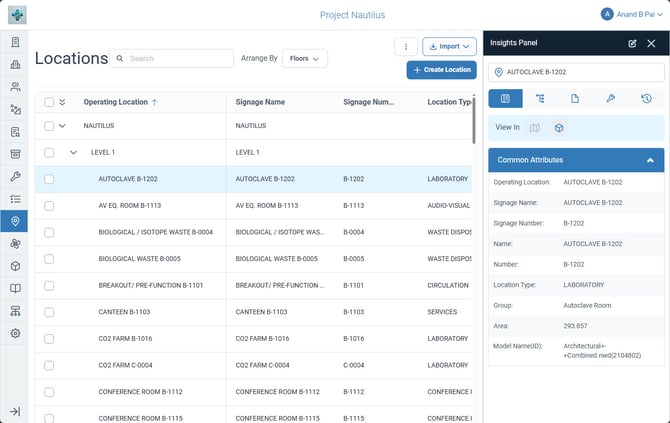This screenshot has height=423, width=670.
Task: Collapse the Common Attributes section
Action: click(x=650, y=160)
